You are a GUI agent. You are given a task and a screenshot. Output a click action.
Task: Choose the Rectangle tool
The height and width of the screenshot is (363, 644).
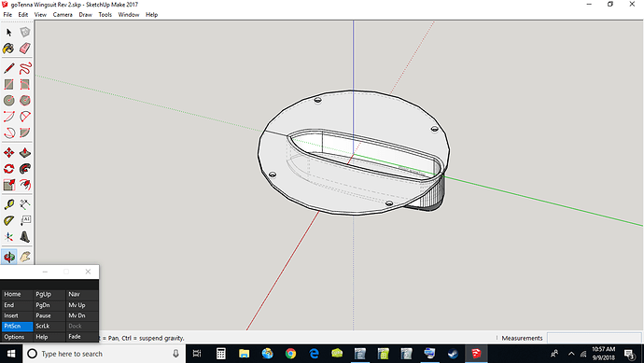coord(9,84)
